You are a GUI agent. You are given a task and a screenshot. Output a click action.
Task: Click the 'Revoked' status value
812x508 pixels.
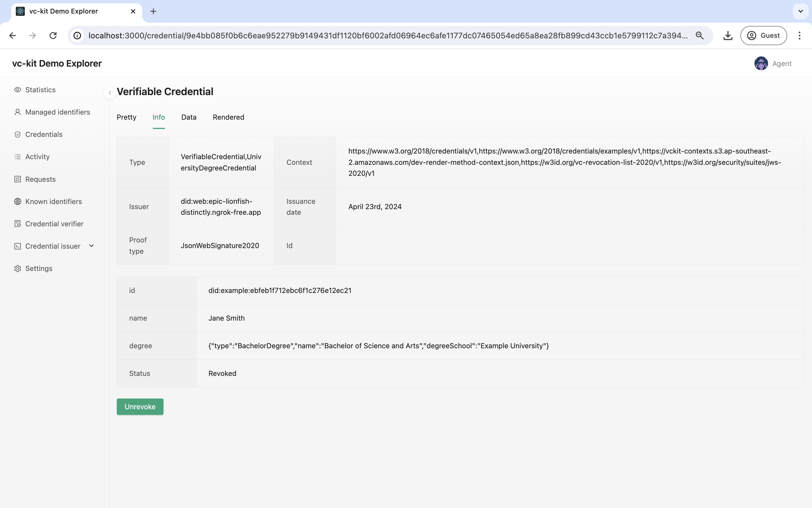point(222,374)
